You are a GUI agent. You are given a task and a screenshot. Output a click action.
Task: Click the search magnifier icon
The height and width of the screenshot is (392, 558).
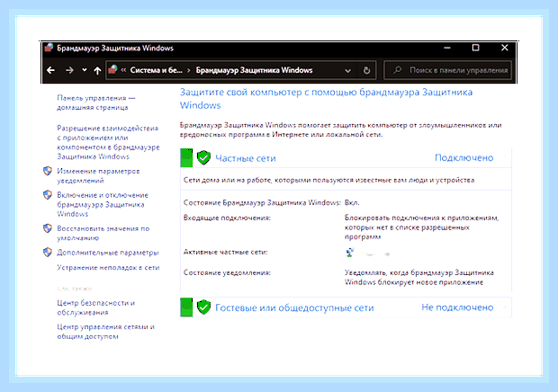(x=398, y=70)
